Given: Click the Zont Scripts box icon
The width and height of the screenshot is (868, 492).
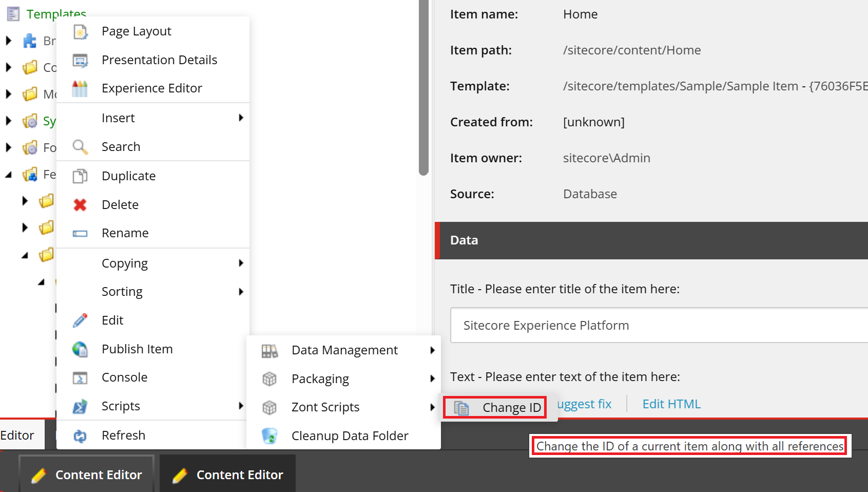Looking at the screenshot, I should point(269,408).
